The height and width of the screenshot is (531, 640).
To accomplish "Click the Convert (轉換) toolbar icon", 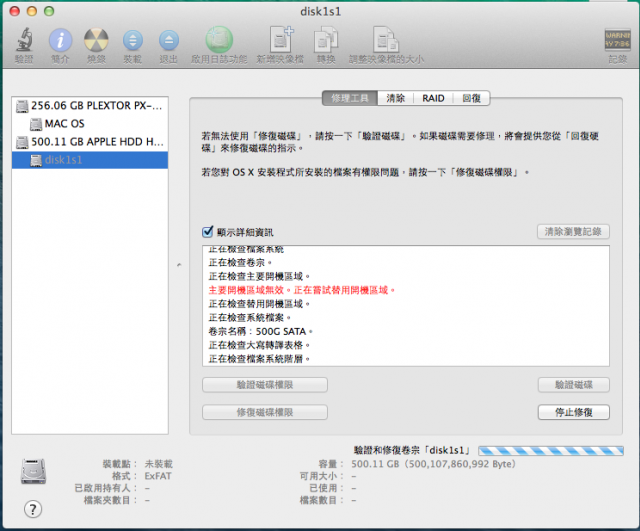I will (326, 40).
